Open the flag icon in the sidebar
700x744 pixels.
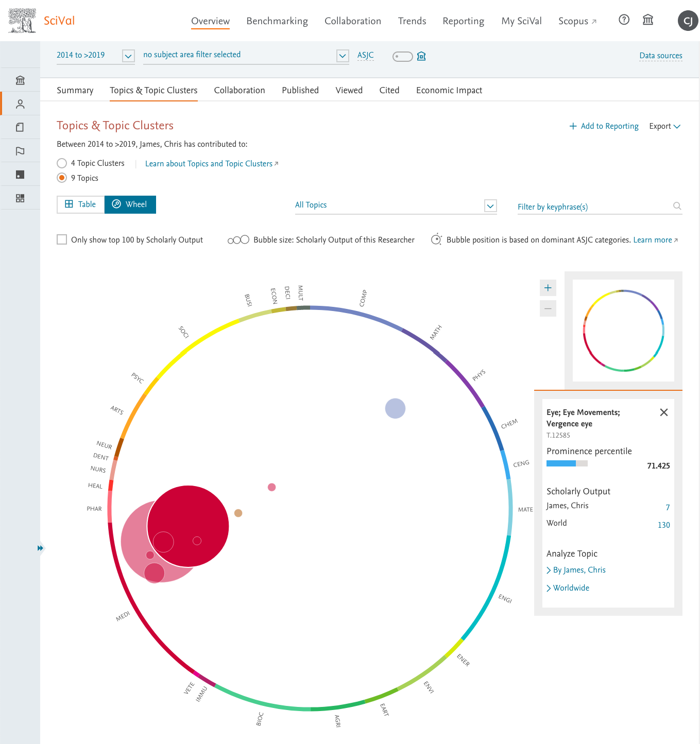coord(20,151)
